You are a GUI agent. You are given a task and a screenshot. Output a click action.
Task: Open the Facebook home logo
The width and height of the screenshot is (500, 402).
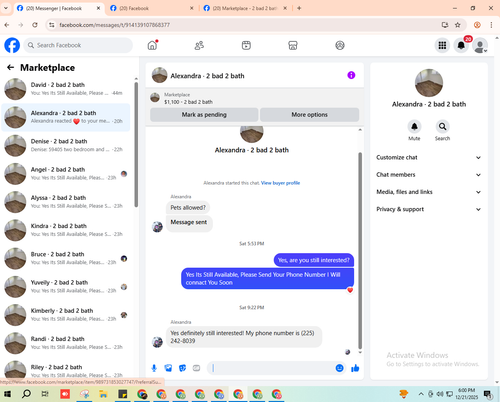tap(12, 45)
